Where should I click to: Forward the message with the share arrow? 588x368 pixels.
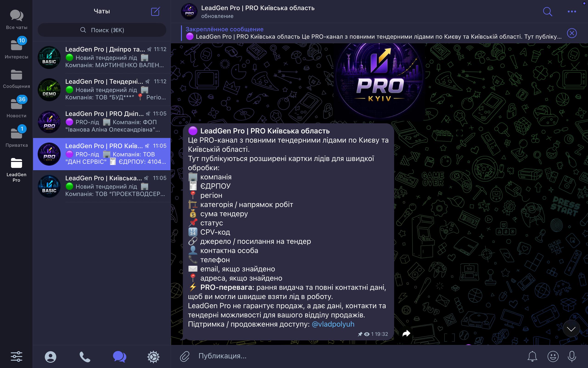pos(406,333)
